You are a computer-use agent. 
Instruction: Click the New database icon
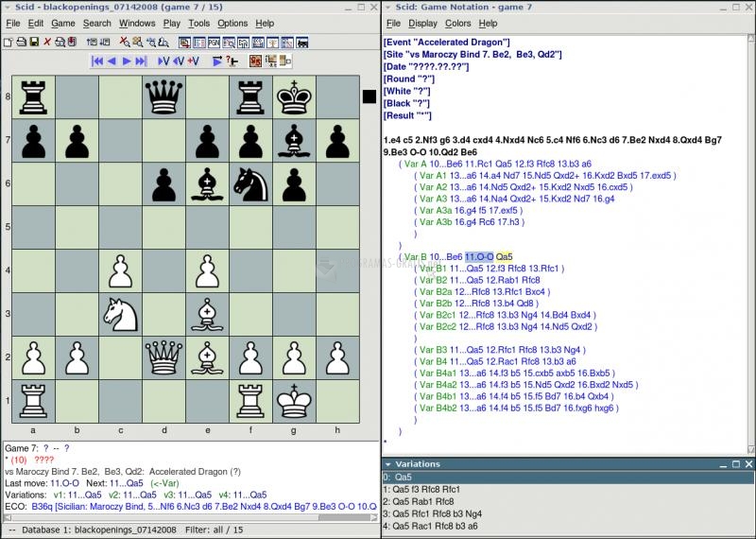[x=9, y=42]
